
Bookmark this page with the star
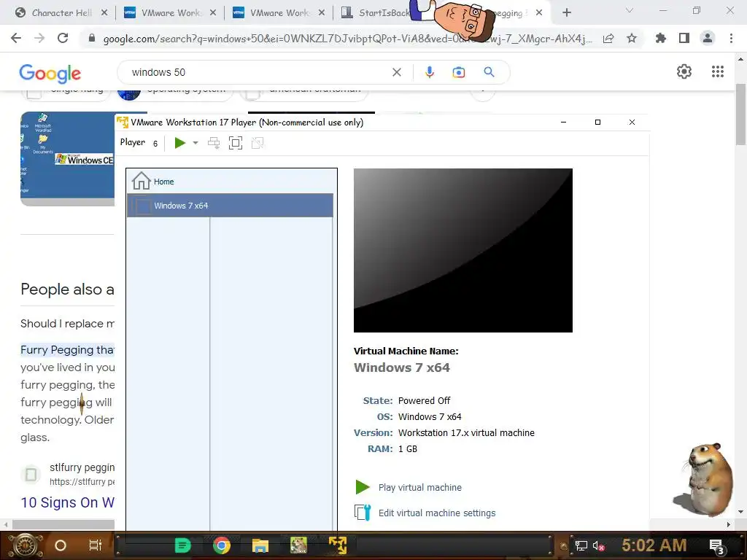point(632,38)
